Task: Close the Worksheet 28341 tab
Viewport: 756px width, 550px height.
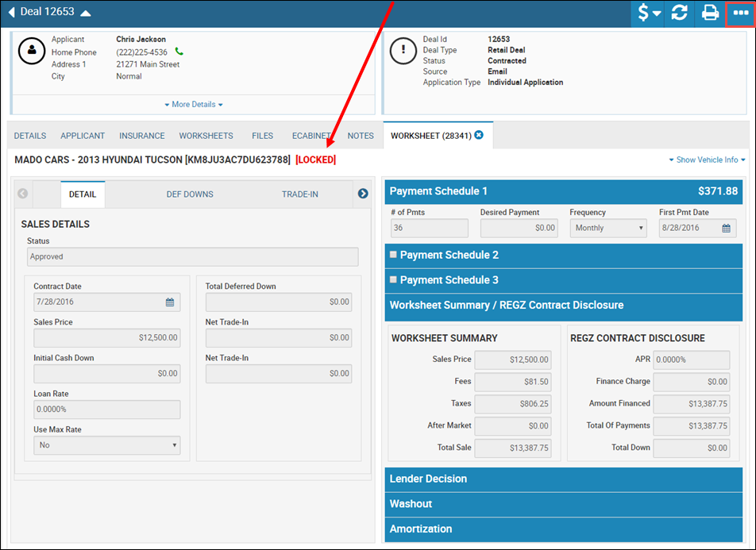Action: tap(479, 135)
